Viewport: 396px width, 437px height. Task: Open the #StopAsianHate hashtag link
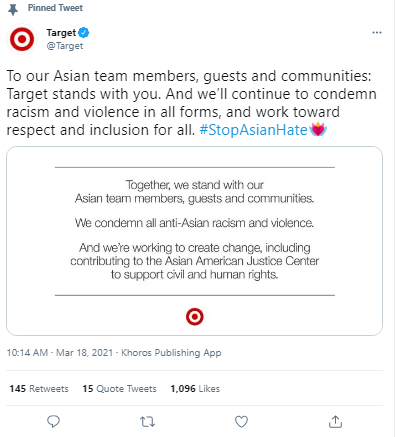253,130
